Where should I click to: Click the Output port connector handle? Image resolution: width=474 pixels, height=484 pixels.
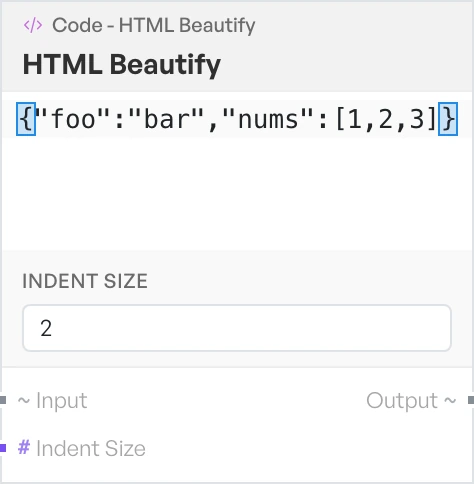(471, 400)
